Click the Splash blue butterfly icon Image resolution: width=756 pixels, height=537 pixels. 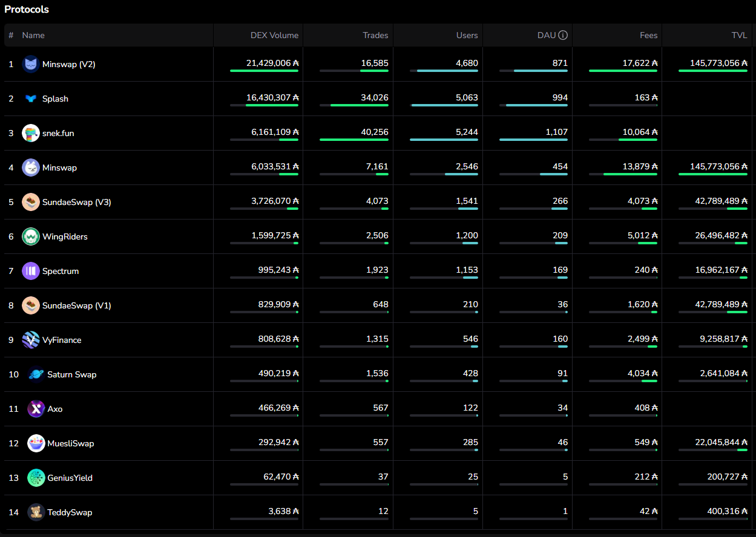pyautogui.click(x=31, y=99)
